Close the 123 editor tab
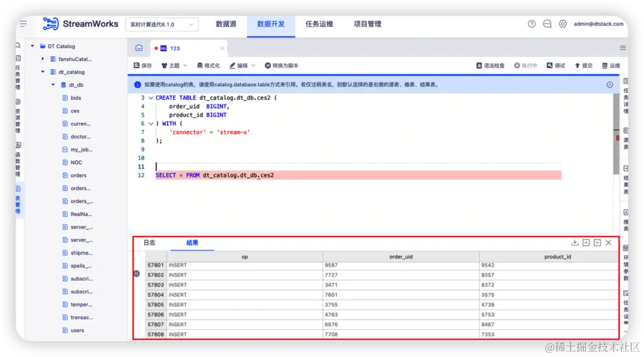 [x=222, y=48]
